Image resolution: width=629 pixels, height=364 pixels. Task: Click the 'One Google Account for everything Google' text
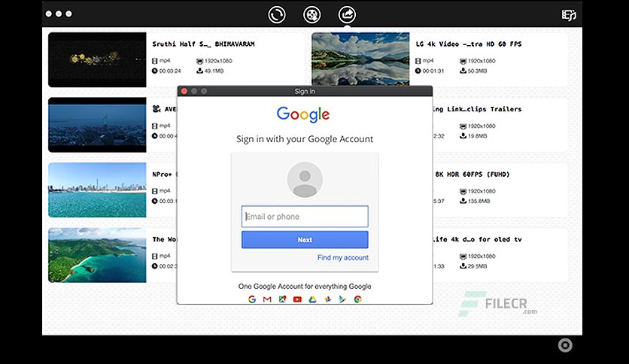(x=305, y=287)
